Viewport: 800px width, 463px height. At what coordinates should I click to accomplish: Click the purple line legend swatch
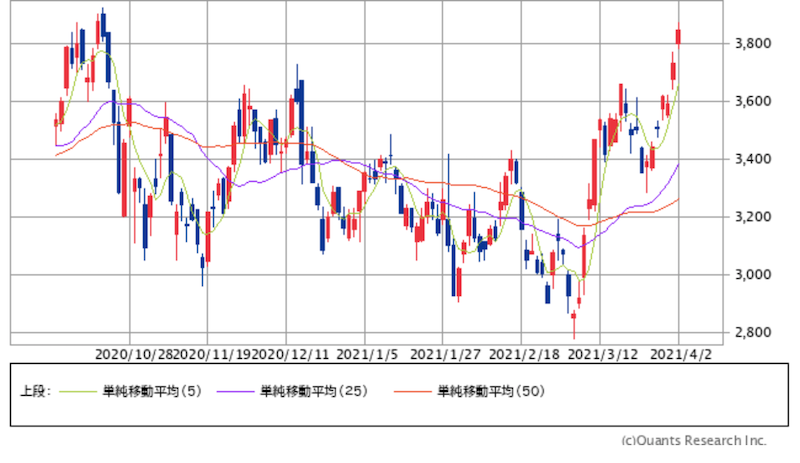point(235,392)
